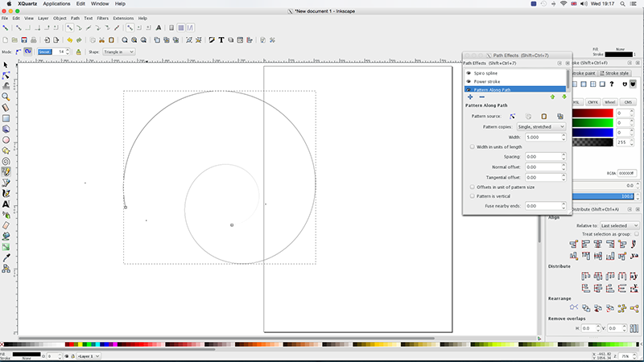Toggle visibility of Spiro spline effect
644x362 pixels.
click(469, 73)
